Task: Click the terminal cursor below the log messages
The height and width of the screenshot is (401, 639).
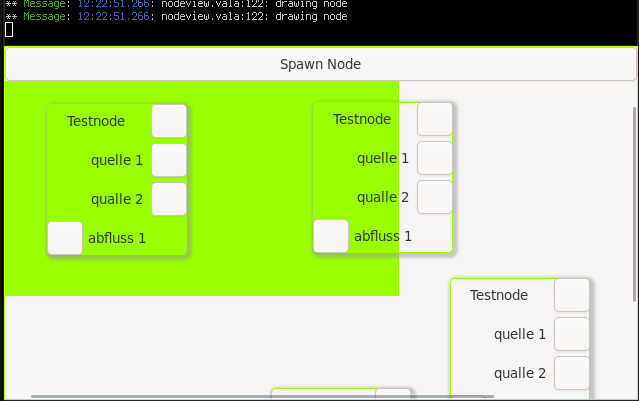Action: (9, 29)
